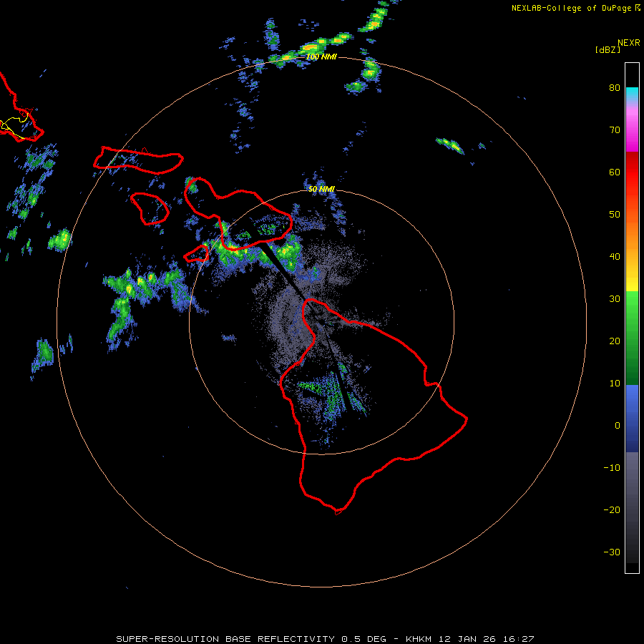Click the -20 dBZ value on the scale
Viewport: 644px width, 644px height.
click(612, 510)
